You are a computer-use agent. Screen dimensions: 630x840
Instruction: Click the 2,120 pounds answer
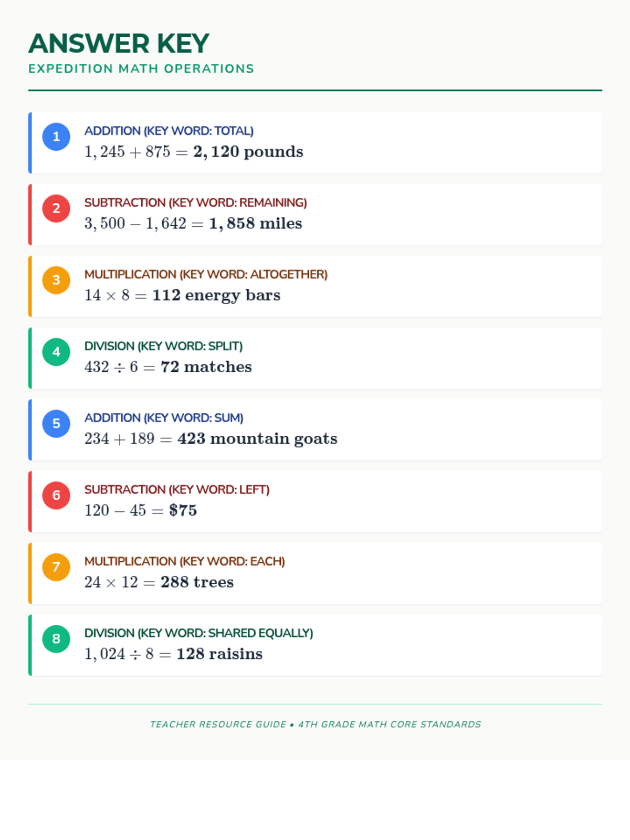tap(248, 152)
